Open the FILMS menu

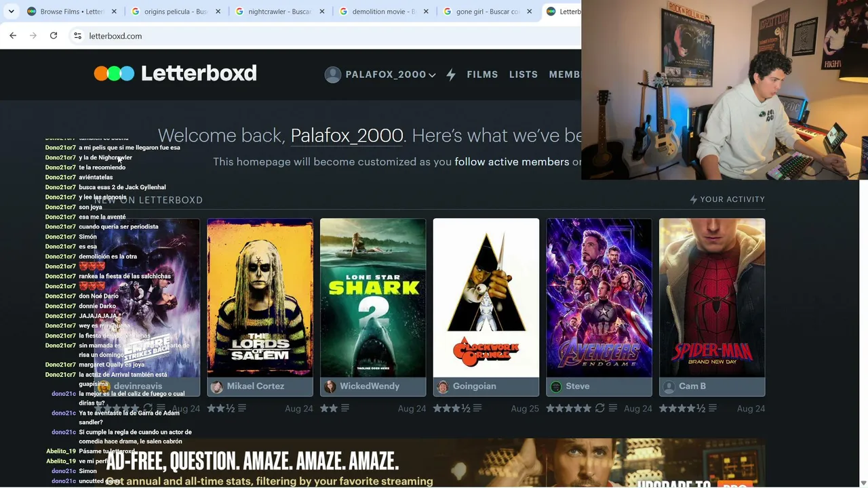(x=482, y=75)
